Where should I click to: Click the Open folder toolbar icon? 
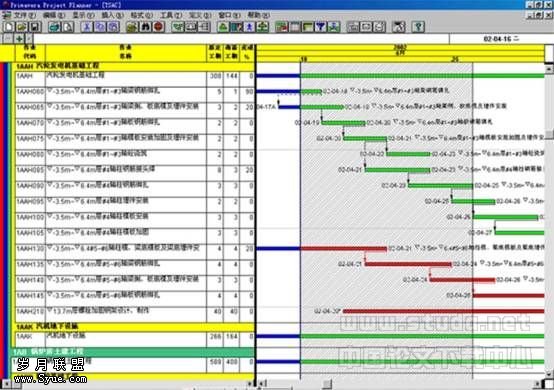pos(22,27)
